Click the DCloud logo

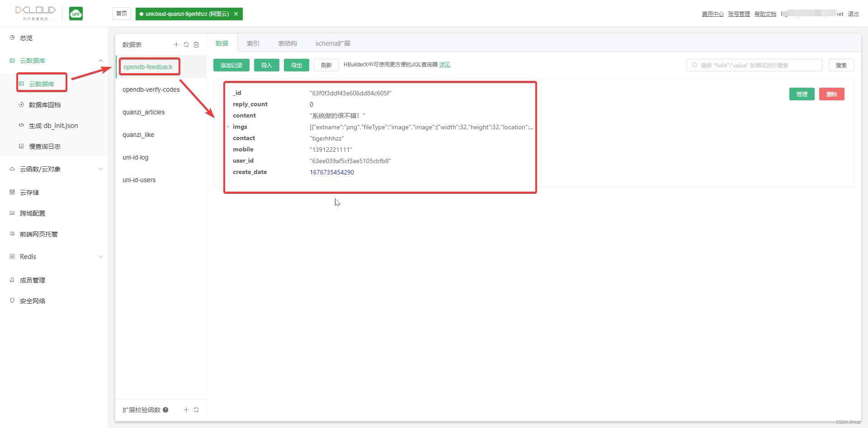[x=35, y=13]
